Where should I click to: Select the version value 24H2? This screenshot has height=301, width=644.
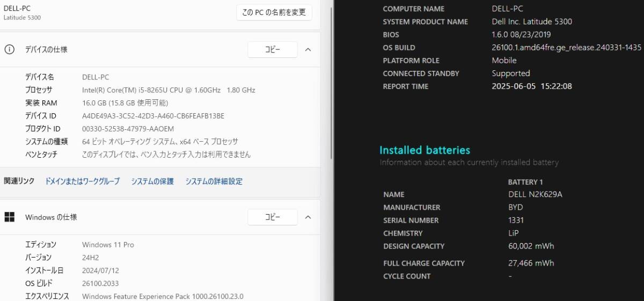pyautogui.click(x=92, y=258)
